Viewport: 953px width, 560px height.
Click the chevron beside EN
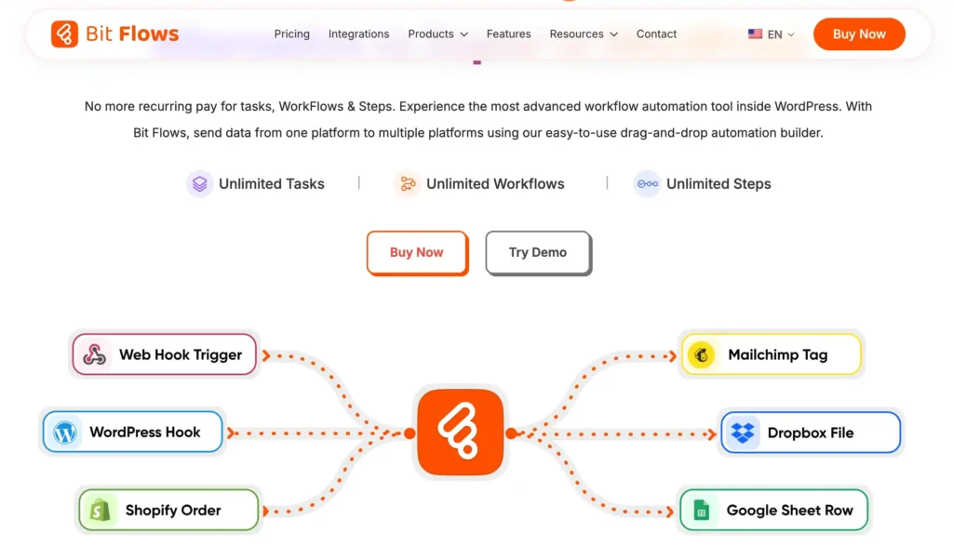(791, 34)
